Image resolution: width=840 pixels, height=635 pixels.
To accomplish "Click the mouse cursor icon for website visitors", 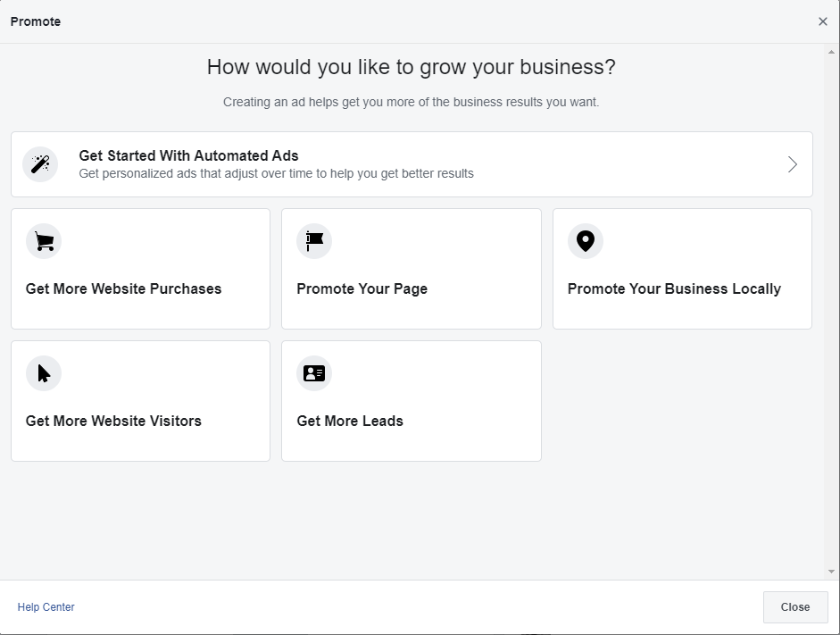I will pyautogui.click(x=44, y=373).
